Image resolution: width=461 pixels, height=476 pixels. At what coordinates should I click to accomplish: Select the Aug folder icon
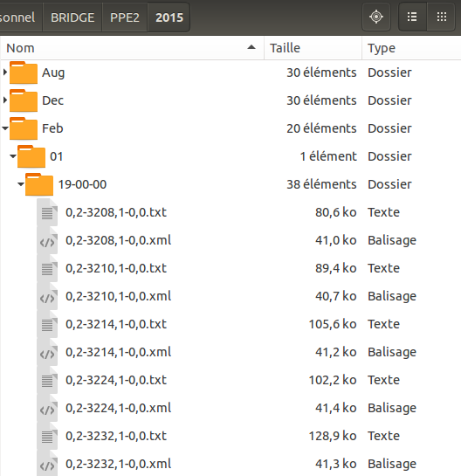coord(24,72)
